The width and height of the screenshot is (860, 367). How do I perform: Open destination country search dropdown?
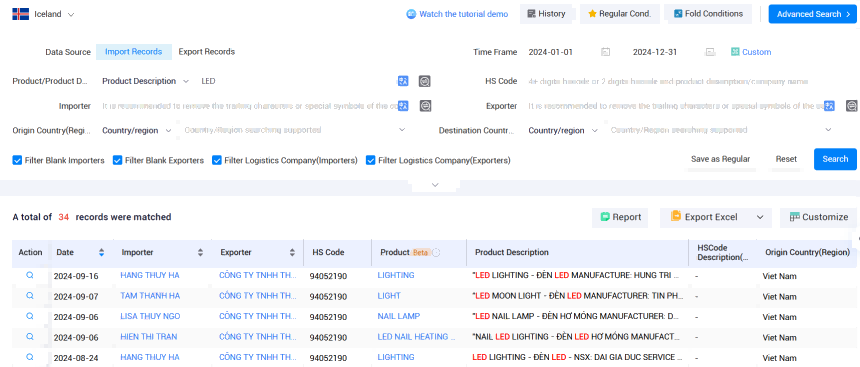721,130
